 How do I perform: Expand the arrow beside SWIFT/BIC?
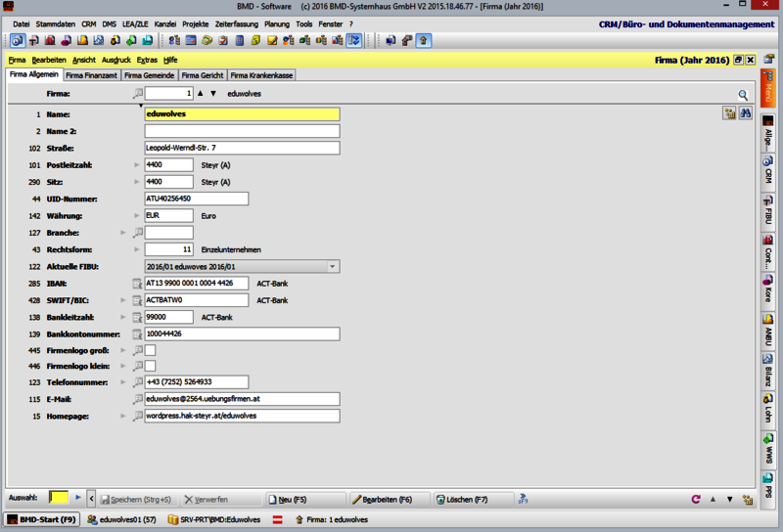pyautogui.click(x=123, y=300)
